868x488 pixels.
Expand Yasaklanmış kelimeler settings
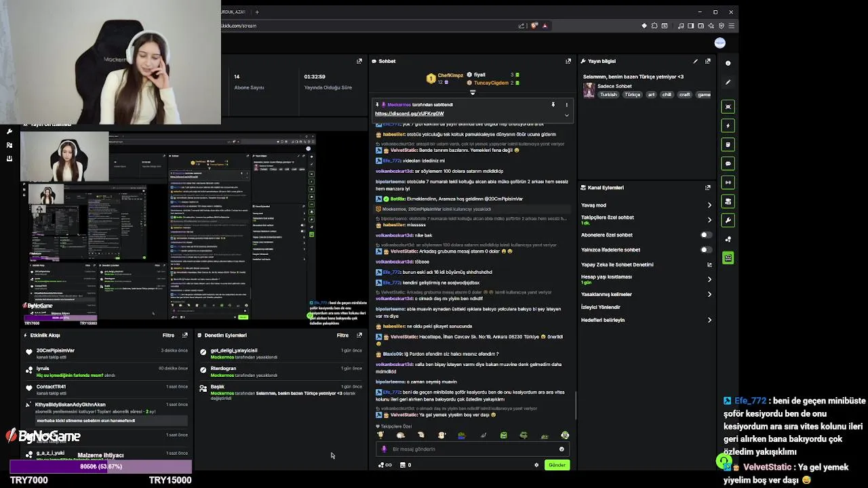pos(709,294)
